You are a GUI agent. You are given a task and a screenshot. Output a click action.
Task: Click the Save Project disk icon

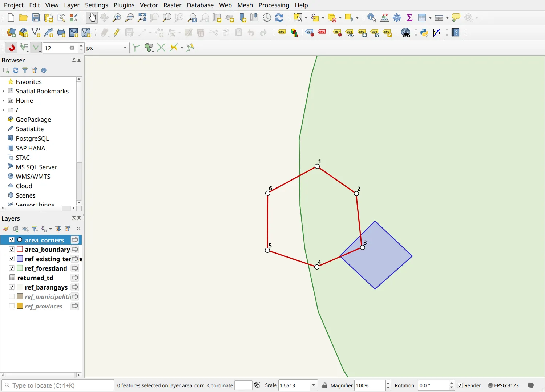[36, 17]
